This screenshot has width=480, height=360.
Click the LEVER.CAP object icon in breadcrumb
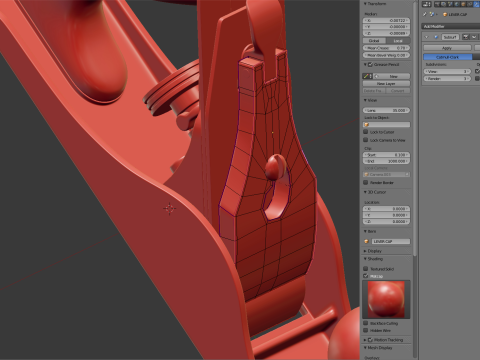445,14
